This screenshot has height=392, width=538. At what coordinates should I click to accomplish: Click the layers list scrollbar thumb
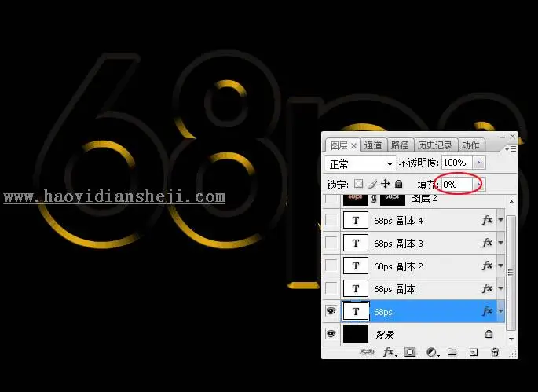point(511,273)
